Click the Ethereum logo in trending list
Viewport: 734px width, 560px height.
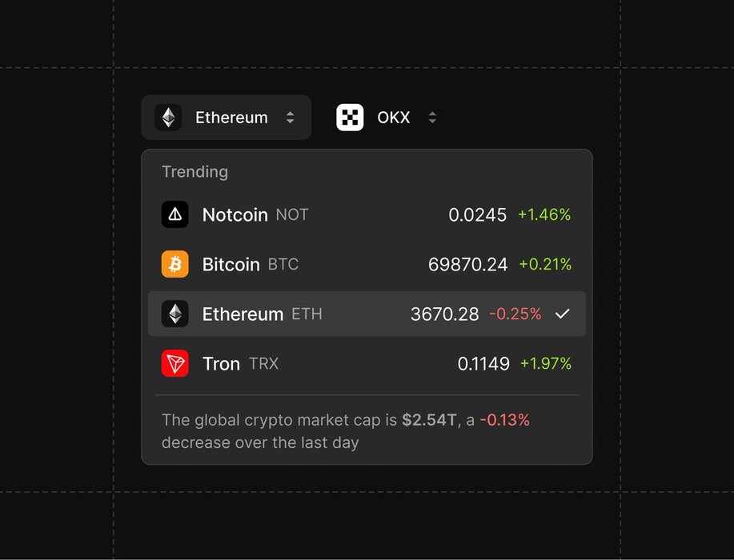tap(175, 314)
